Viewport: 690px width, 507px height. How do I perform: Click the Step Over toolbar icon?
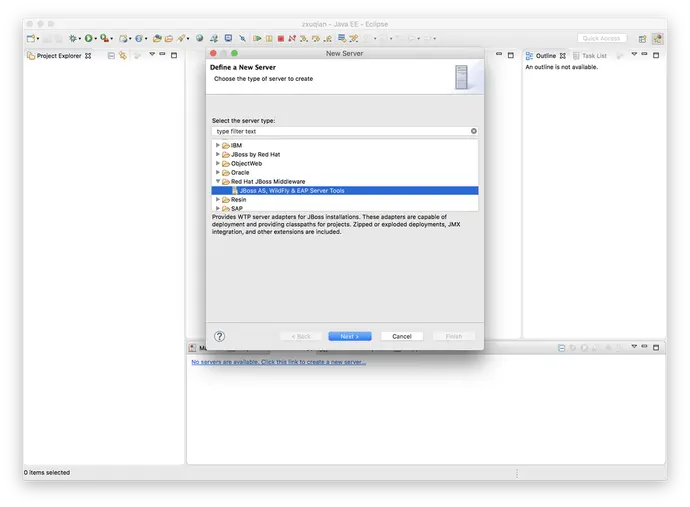pyautogui.click(x=316, y=39)
